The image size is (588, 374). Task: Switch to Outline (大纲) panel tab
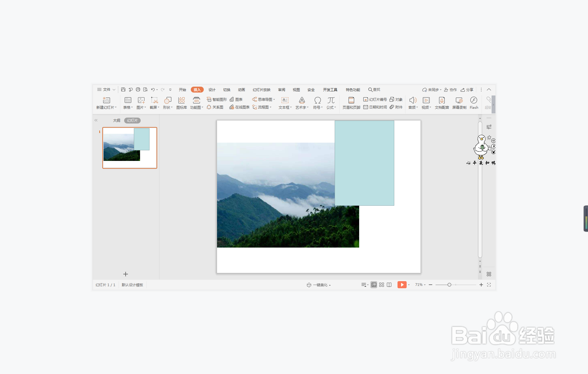point(117,120)
